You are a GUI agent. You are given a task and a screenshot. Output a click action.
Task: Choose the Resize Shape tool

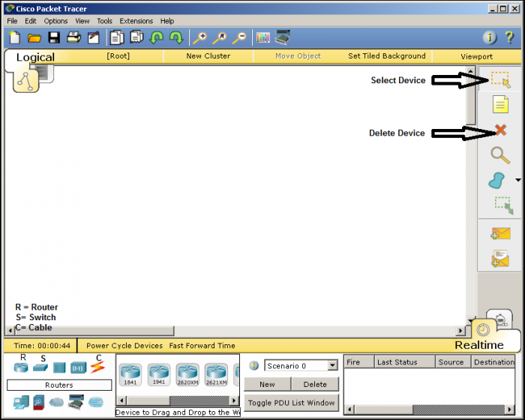(504, 205)
